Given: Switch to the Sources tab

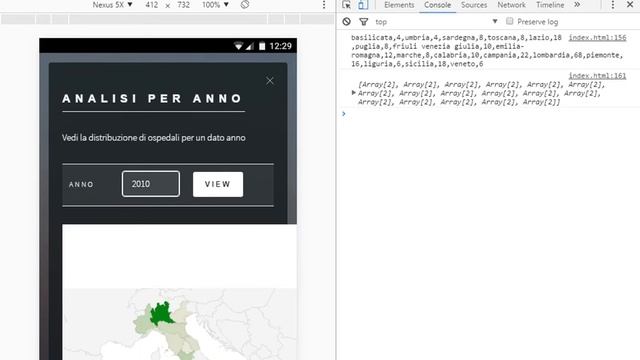Looking at the screenshot, I should click(x=474, y=5).
